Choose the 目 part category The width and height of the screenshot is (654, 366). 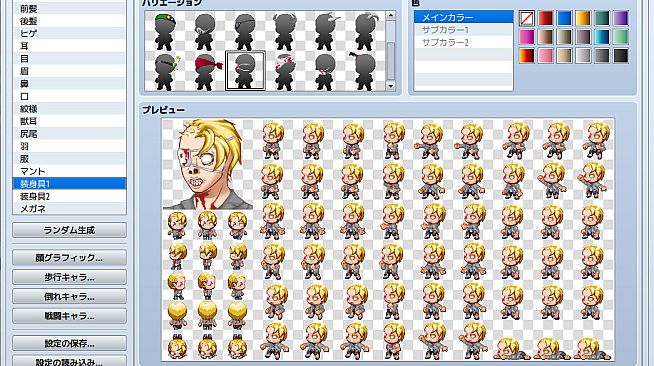(x=69, y=59)
